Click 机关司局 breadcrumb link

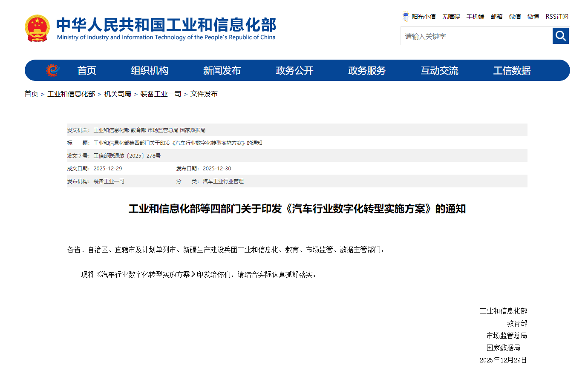tap(118, 94)
